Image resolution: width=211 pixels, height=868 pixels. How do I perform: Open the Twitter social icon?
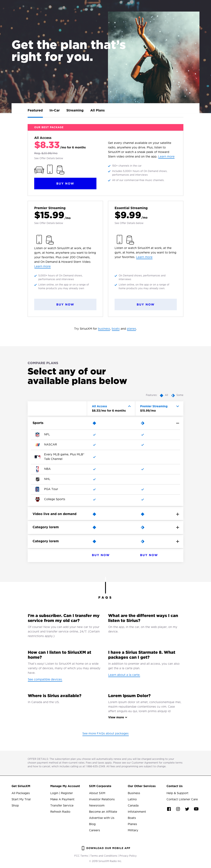point(187,809)
